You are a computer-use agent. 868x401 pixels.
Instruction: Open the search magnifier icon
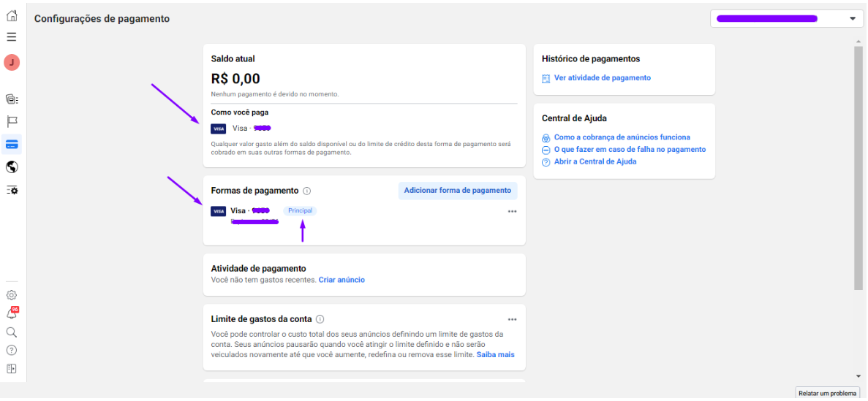pos(12,332)
